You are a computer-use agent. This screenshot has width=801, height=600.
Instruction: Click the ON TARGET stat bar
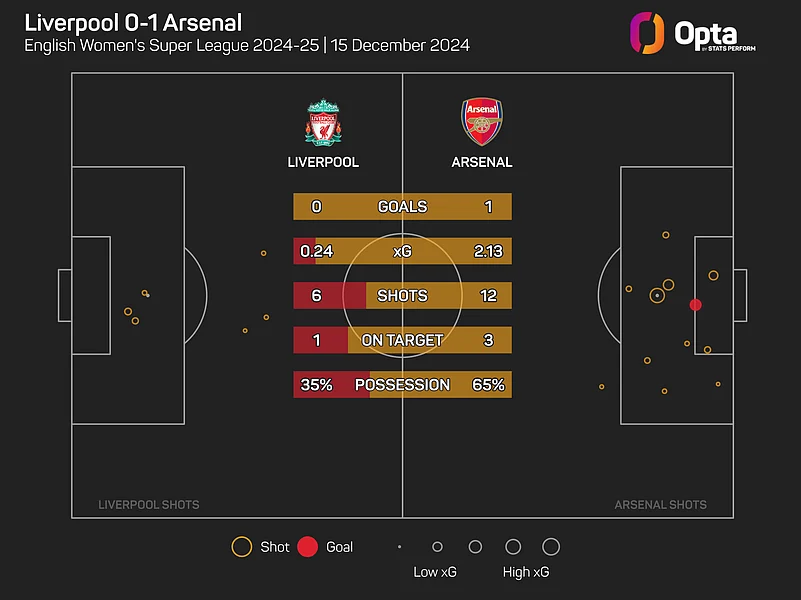[x=402, y=340]
